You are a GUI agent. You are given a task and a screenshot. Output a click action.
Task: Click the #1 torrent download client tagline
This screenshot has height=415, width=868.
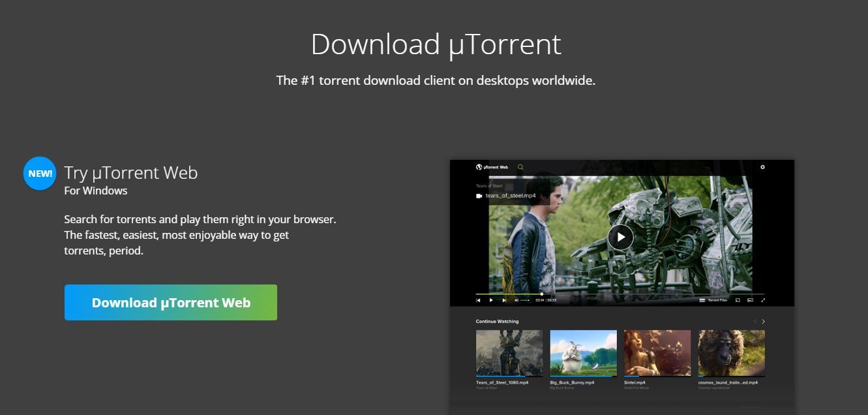pyautogui.click(x=436, y=80)
